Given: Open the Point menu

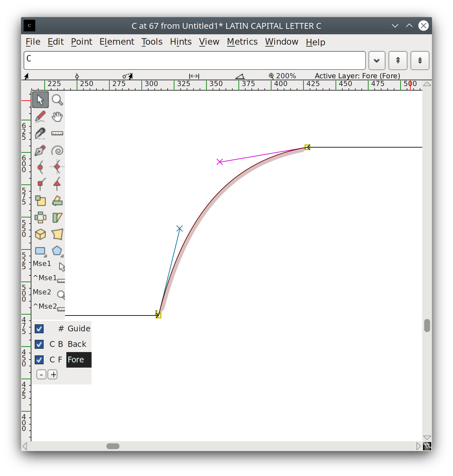Looking at the screenshot, I should click(x=82, y=42).
